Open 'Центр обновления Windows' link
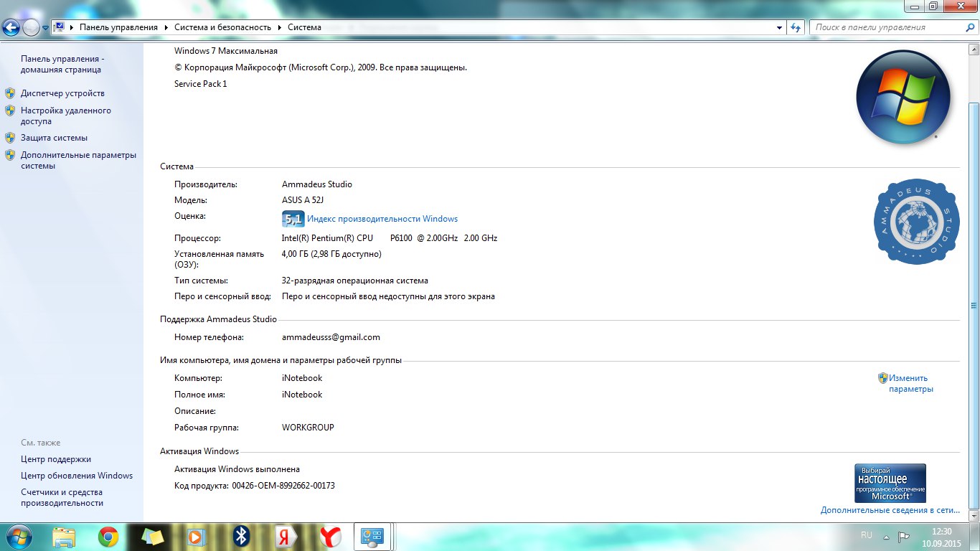The image size is (980, 551). [x=77, y=476]
